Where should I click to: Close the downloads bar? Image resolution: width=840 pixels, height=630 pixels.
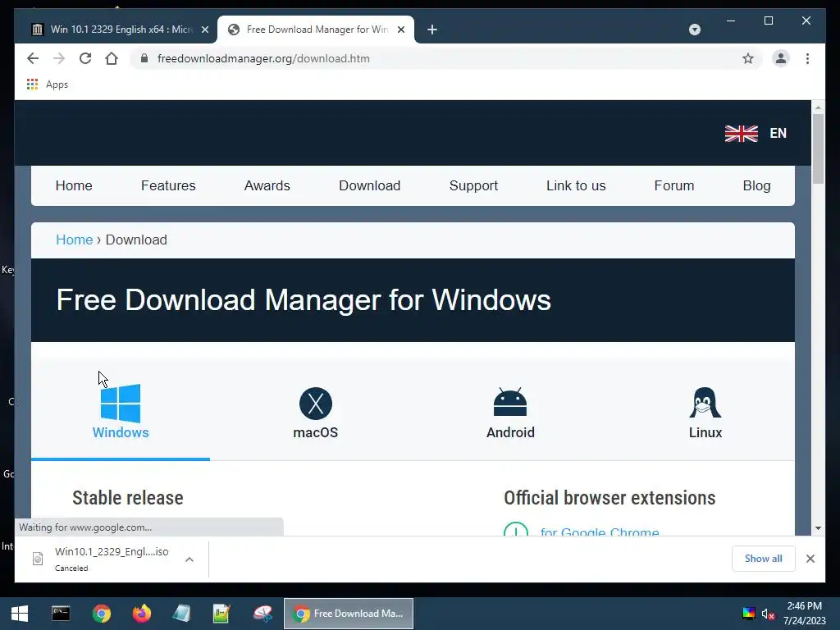(810, 558)
